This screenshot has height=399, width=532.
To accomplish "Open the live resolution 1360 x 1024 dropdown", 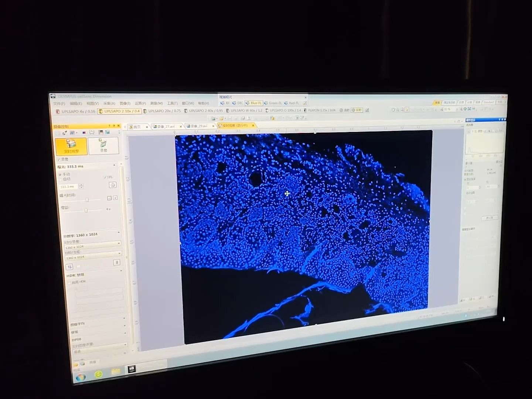I will [93, 246].
